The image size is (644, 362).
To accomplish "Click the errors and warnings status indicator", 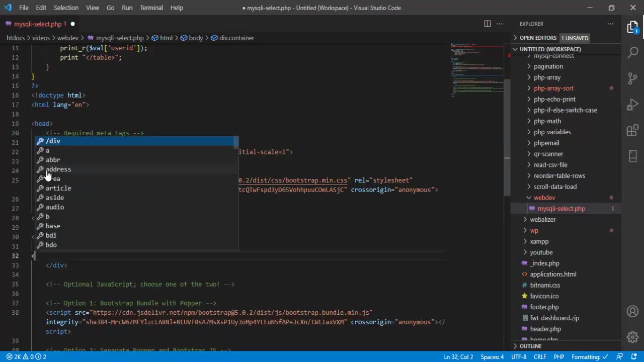I will [x=26, y=357].
